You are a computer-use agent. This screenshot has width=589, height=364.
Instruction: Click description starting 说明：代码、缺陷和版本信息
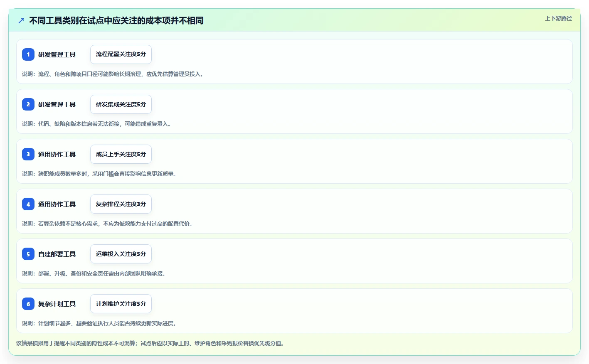97,124
